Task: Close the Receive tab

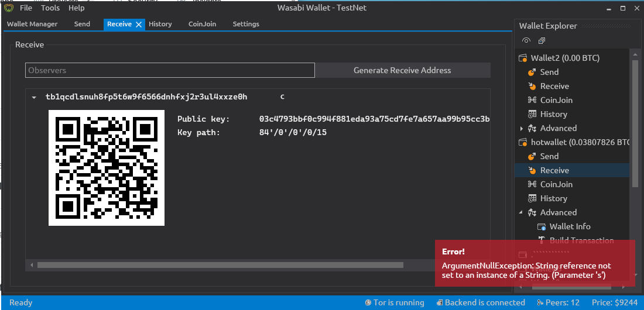Action: pyautogui.click(x=139, y=25)
